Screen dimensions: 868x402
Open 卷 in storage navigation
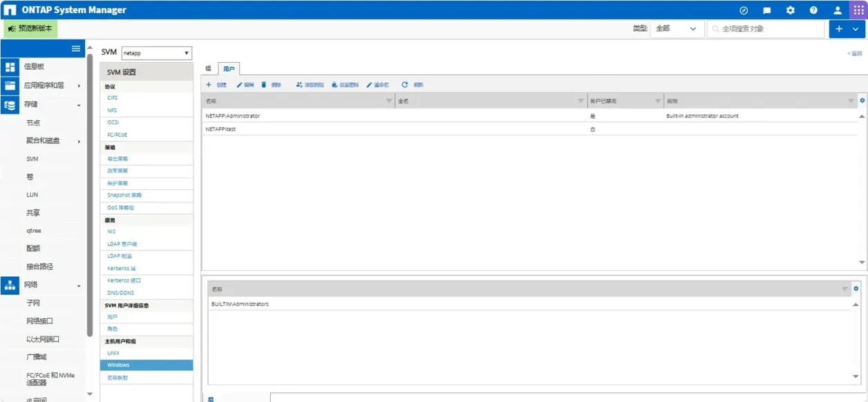[30, 177]
